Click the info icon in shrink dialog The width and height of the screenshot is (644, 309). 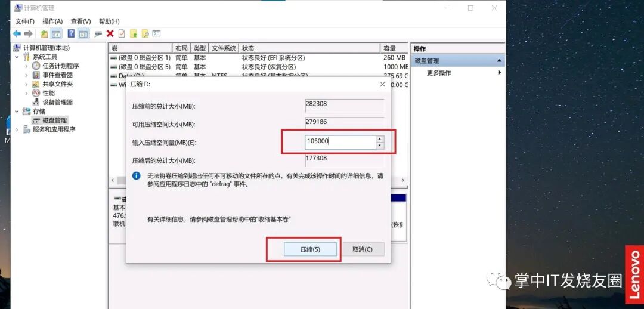(137, 176)
